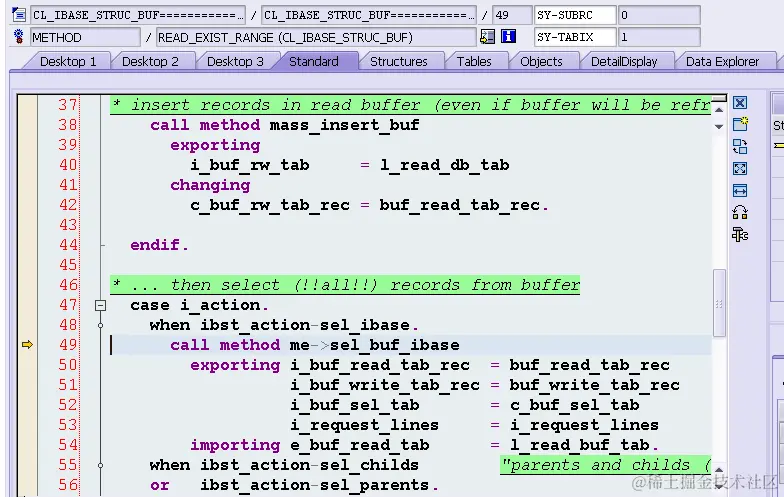The width and height of the screenshot is (784, 497).
Task: Click the scroll arrows at editor bottom right
Action: (x=719, y=478)
